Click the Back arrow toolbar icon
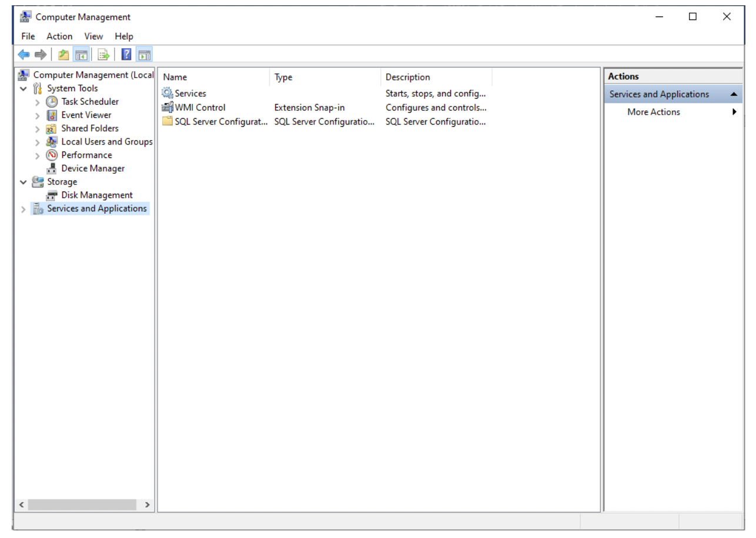The height and width of the screenshot is (538, 756). [24, 55]
